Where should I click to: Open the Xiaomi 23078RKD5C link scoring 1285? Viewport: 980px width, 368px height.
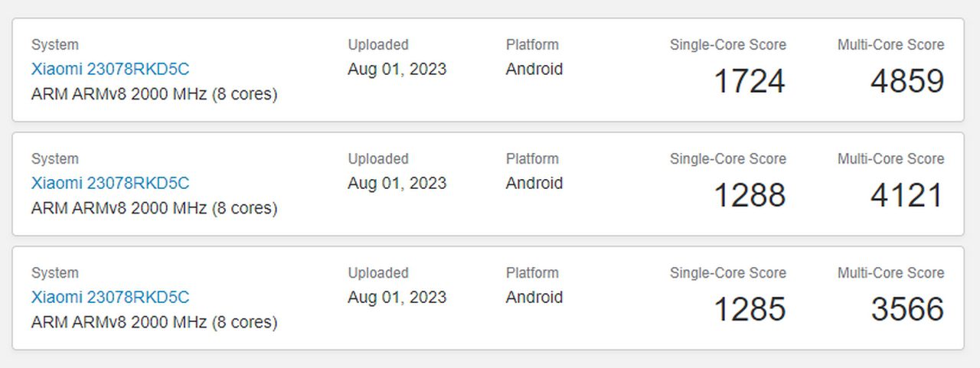[109, 297]
